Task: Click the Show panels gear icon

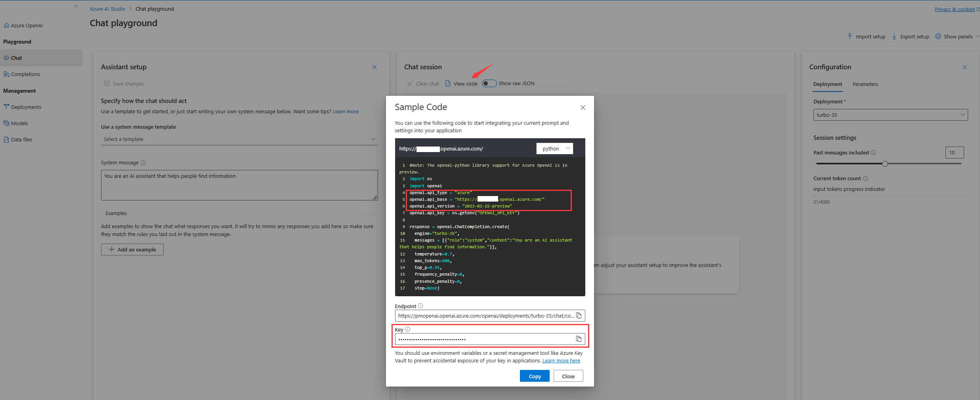Action: (938, 36)
